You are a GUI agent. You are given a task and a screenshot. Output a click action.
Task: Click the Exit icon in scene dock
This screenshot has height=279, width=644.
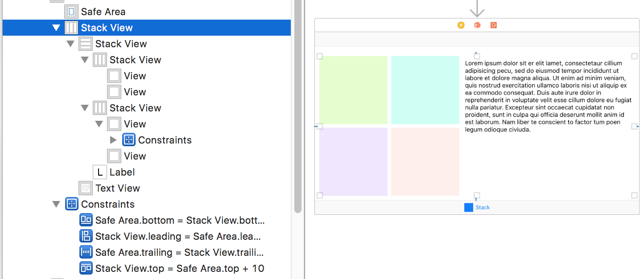494,25
